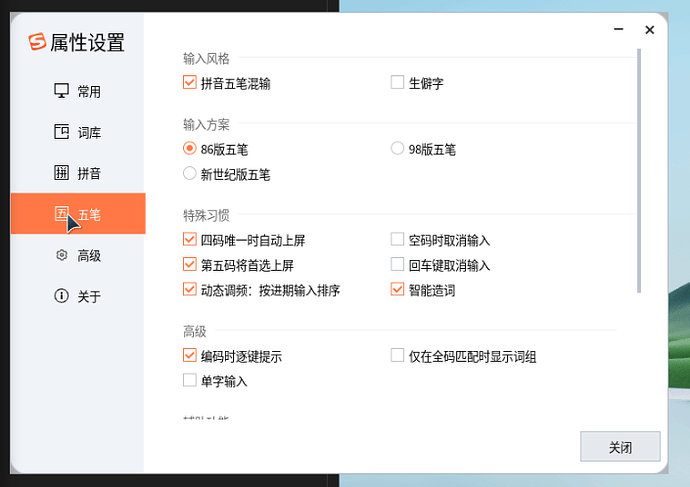Enable 仅在全码匹配时显示词组 checkbox
This screenshot has height=487, width=690.
pos(397,355)
